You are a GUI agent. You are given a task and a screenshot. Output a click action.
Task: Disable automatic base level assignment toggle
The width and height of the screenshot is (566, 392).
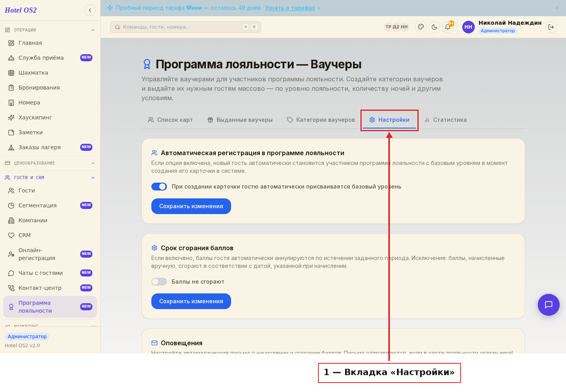159,187
